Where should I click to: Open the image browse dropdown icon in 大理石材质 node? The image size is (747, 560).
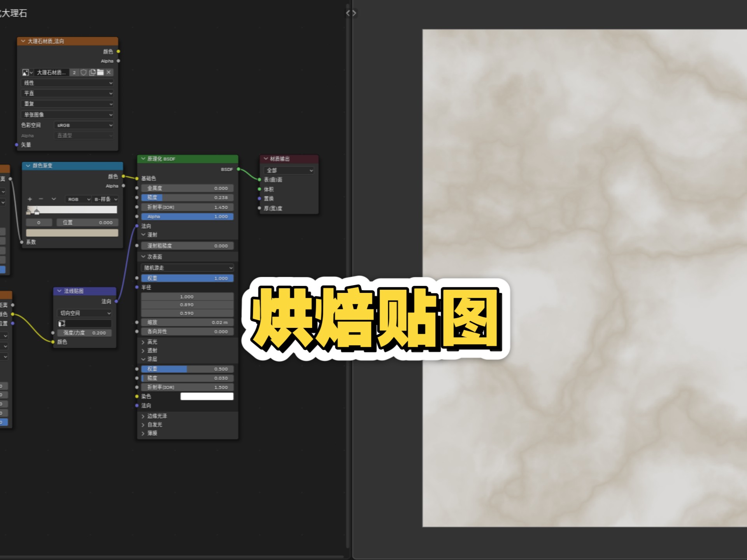(x=27, y=72)
